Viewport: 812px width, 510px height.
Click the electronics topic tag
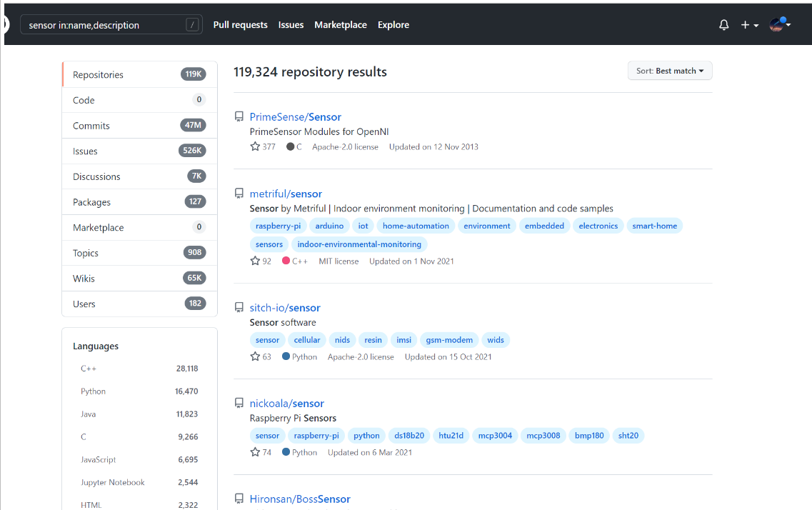point(598,226)
